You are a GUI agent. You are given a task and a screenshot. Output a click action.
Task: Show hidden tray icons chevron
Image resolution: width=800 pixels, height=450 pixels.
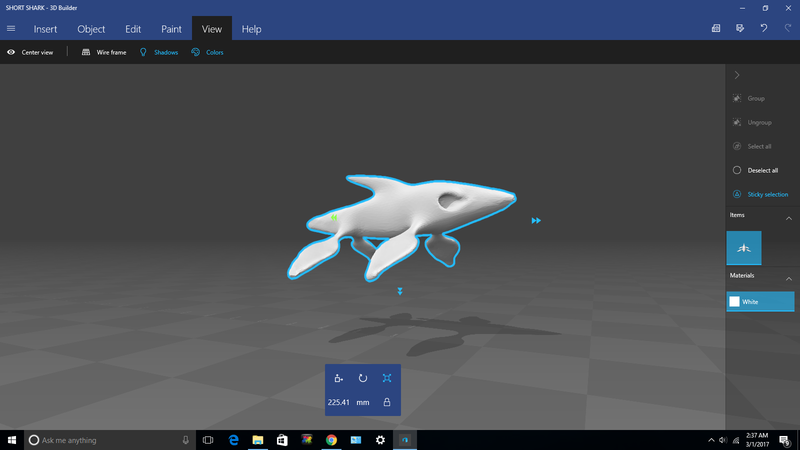[711, 440]
